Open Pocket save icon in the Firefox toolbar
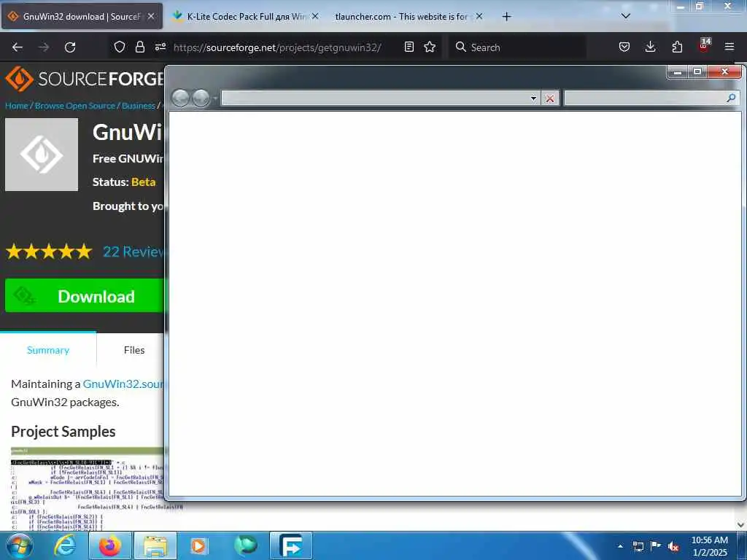The width and height of the screenshot is (747, 560). [x=624, y=47]
